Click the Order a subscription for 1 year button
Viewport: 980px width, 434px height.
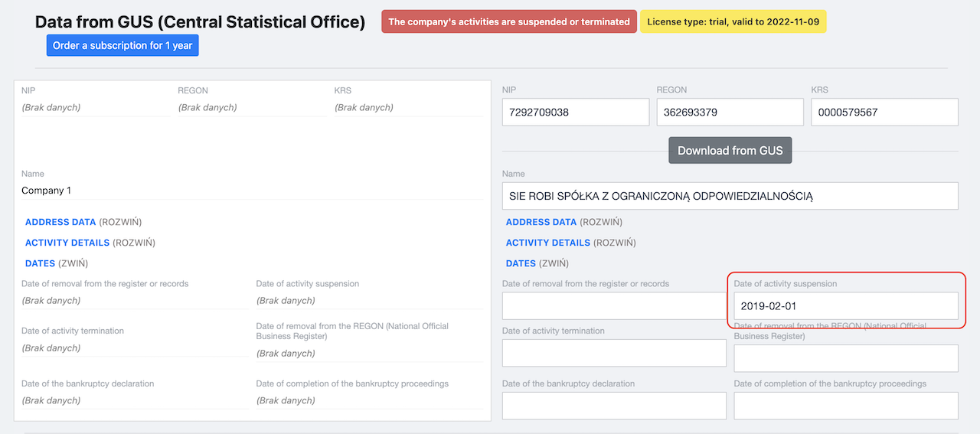[x=122, y=46]
